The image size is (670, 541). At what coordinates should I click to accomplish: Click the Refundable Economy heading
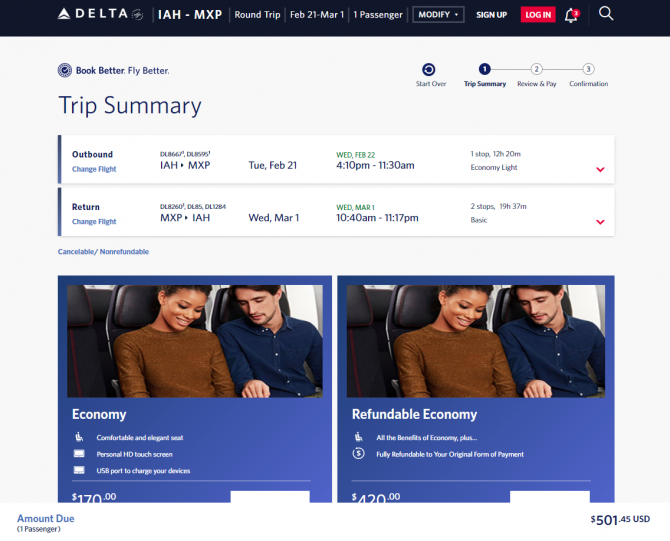pyautogui.click(x=414, y=415)
